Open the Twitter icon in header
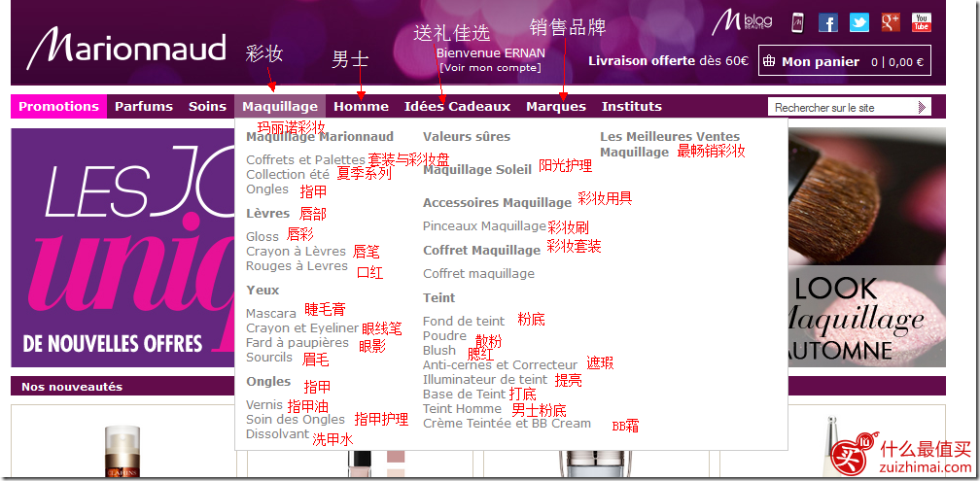This screenshot has height=481, width=980. [859, 23]
